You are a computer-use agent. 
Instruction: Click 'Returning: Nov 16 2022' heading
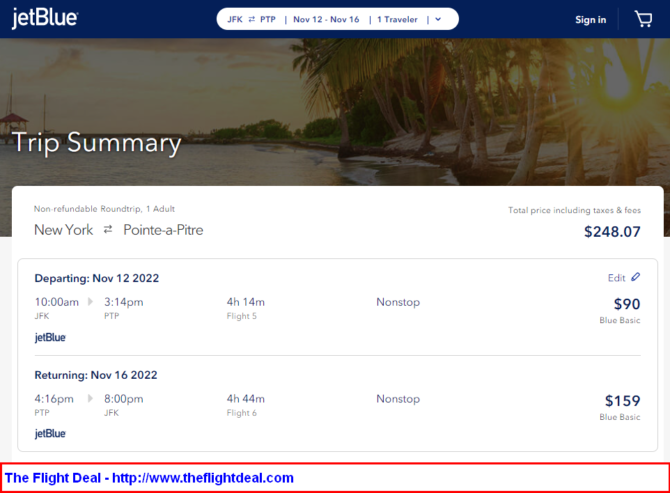[96, 375]
